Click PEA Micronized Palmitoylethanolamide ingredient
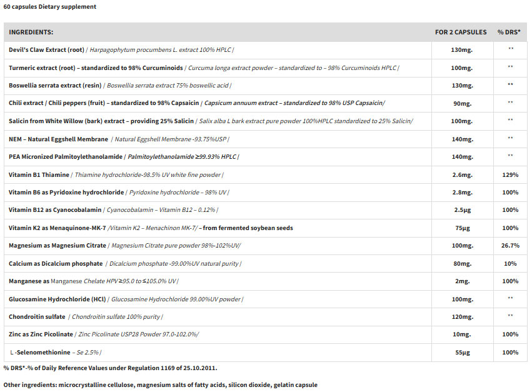The width and height of the screenshot is (532, 392). (66, 156)
